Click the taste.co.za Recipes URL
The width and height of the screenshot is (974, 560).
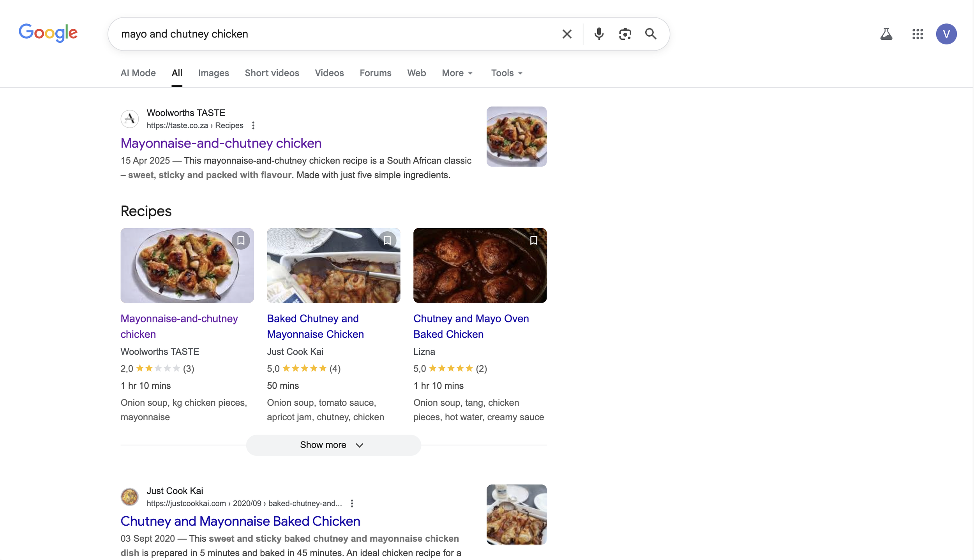(x=195, y=125)
